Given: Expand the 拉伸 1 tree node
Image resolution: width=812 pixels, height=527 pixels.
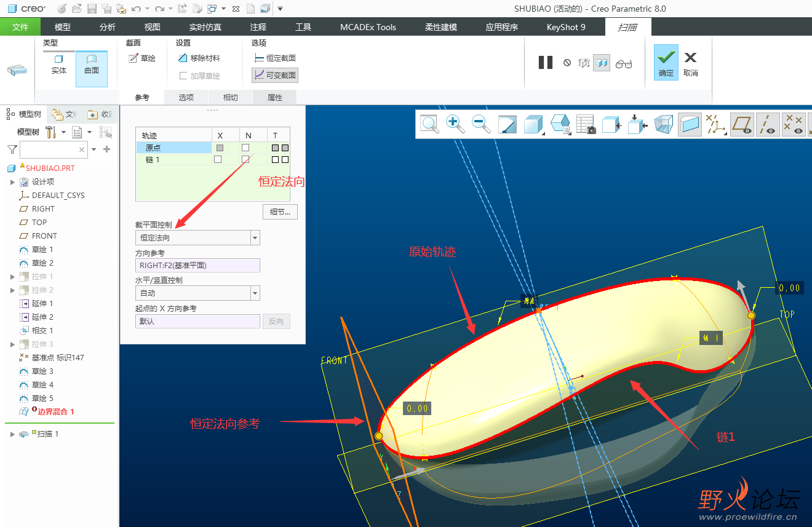Looking at the screenshot, I should click(x=12, y=277).
